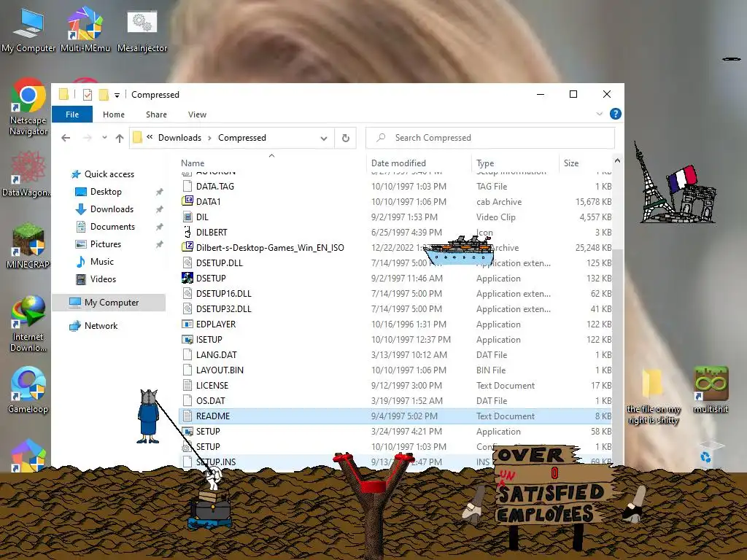Sort by Type column header
This screenshot has height=560, width=747.
485,163
